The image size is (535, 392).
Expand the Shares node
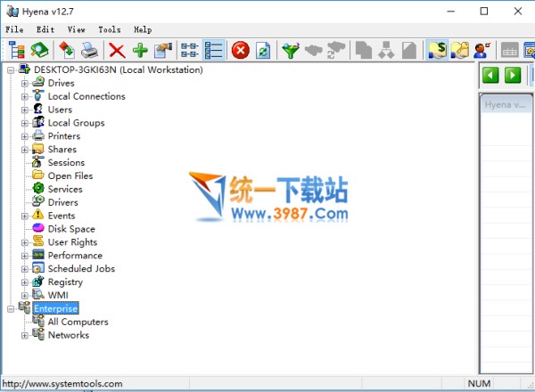[25, 150]
